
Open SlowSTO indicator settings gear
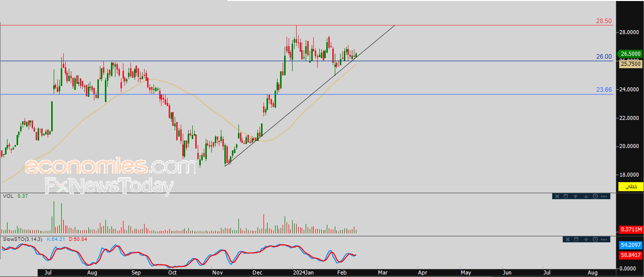click(x=595, y=239)
